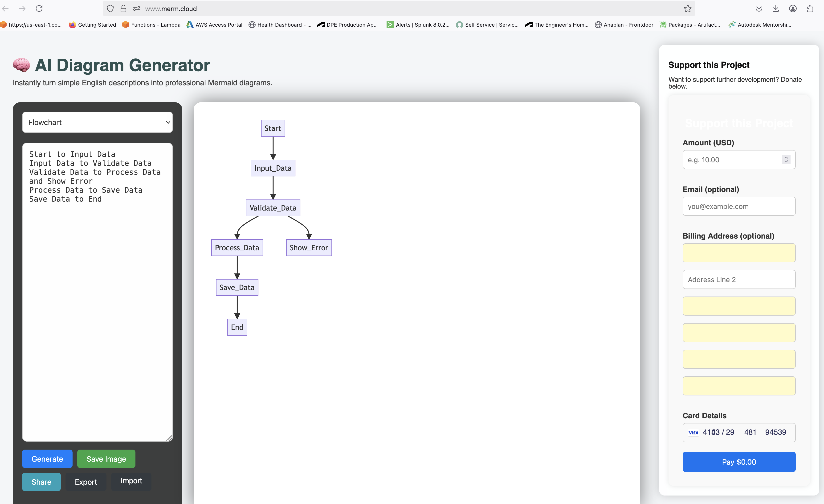
Task: Click the Export button
Action: [86, 482]
